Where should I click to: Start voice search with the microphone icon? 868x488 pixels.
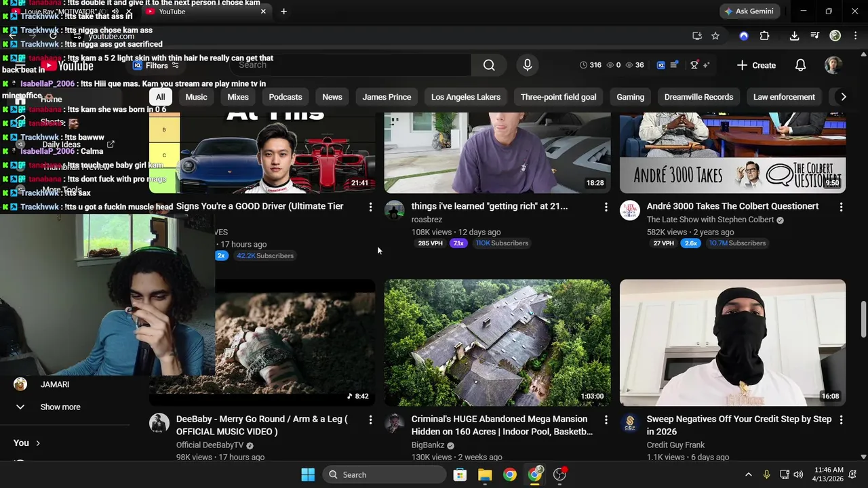pos(528,65)
